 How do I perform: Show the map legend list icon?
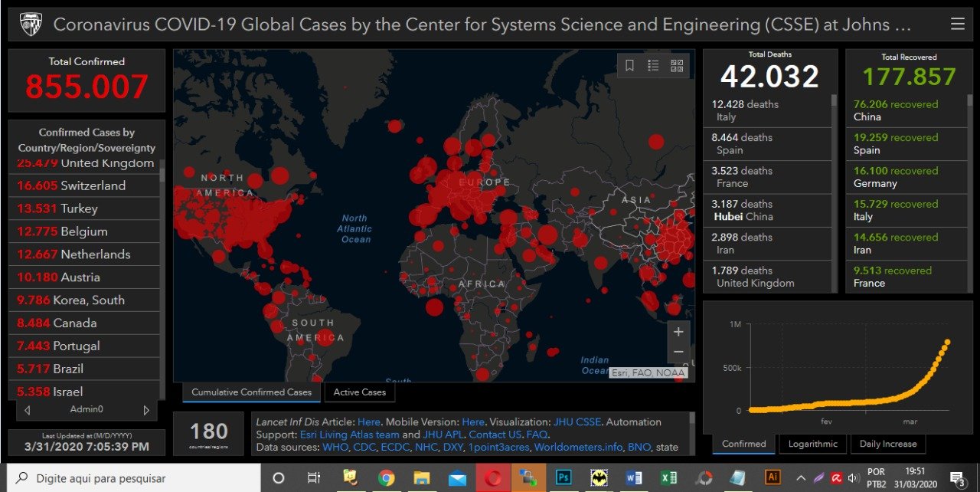(x=653, y=66)
